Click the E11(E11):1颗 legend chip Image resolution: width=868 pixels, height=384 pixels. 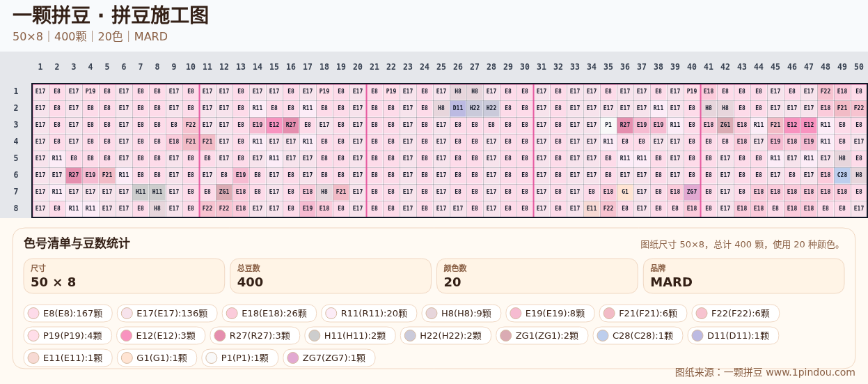68,358
